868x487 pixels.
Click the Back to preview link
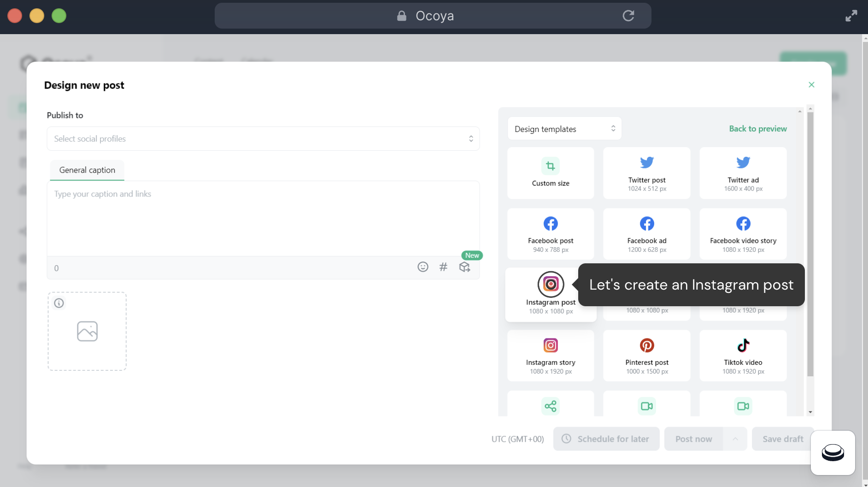coord(757,129)
